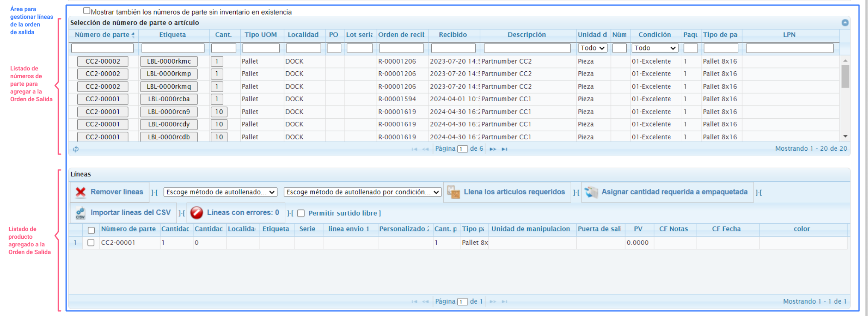
Task: Sort lines by Unidad de manipulacion header
Action: (x=531, y=229)
